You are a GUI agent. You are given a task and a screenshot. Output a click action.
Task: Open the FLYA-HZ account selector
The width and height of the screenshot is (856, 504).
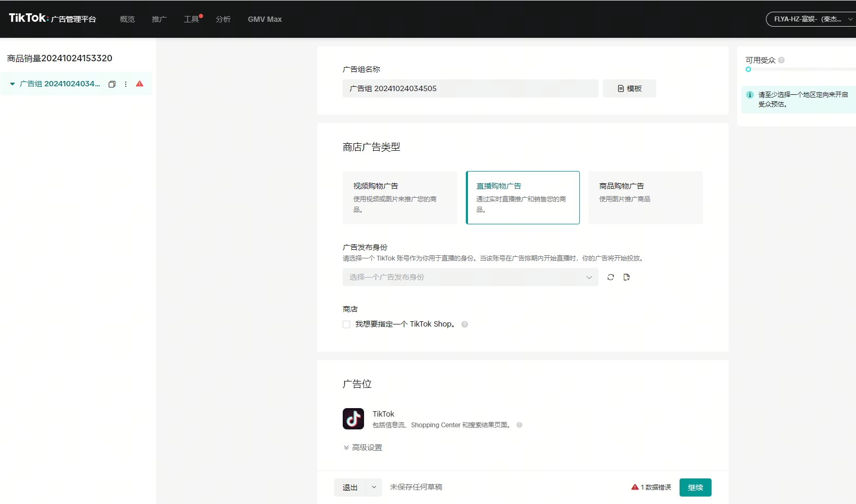pyautogui.click(x=811, y=19)
